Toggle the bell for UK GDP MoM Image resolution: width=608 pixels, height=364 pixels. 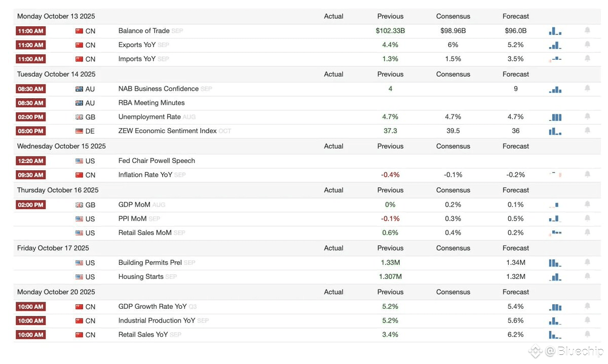point(587,205)
